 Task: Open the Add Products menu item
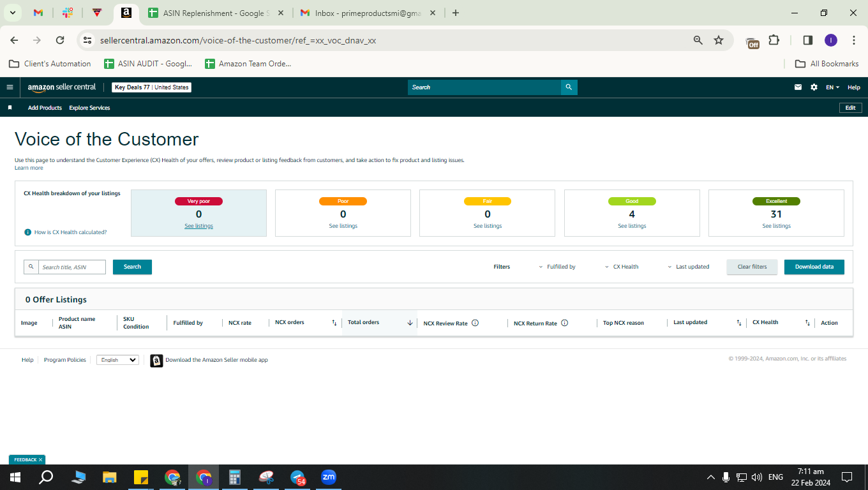(45, 108)
